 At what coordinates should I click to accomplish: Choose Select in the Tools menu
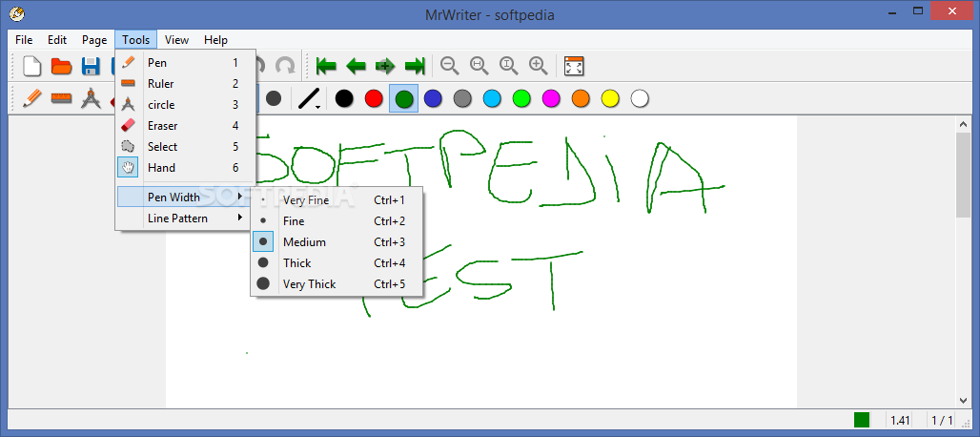pyautogui.click(x=186, y=146)
